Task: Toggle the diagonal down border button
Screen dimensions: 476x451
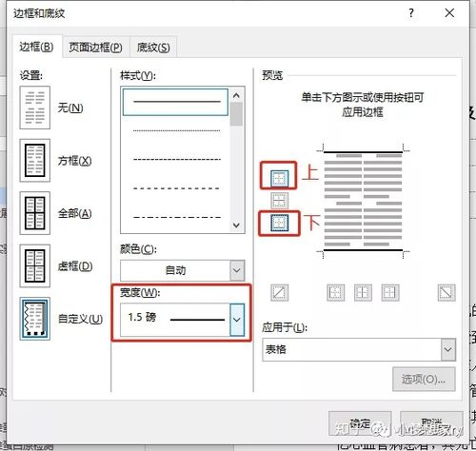Action: coord(446,292)
